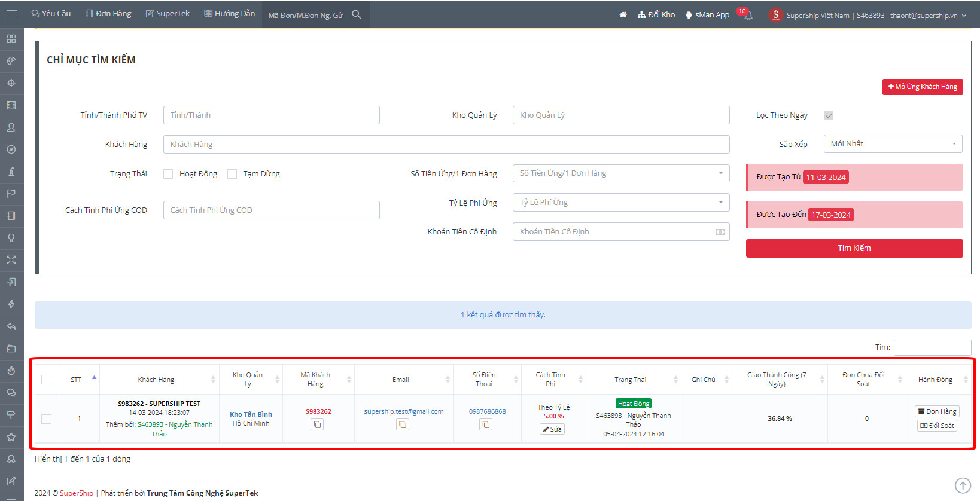Click the Mở Ứng Khách Hàng button
The height and width of the screenshot is (501, 980).
coord(923,87)
